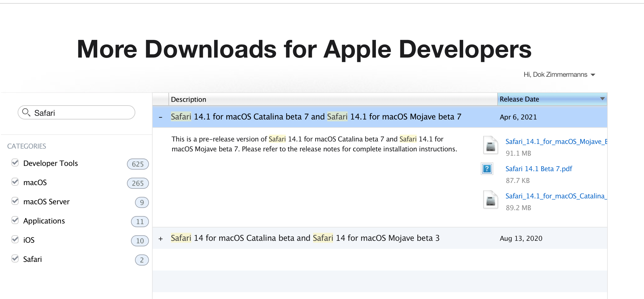Click the Release Date sort arrow
This screenshot has width=644, height=299.
coord(602,99)
